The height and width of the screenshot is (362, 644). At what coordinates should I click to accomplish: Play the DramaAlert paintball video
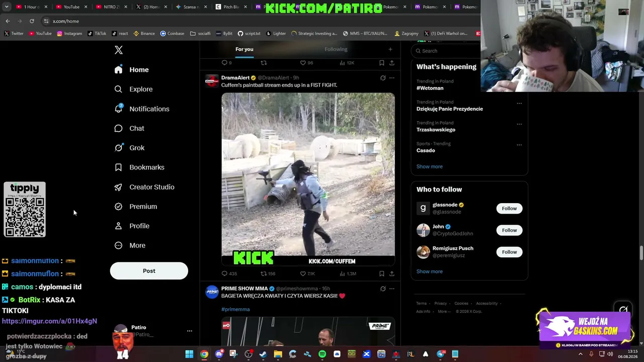click(308, 179)
